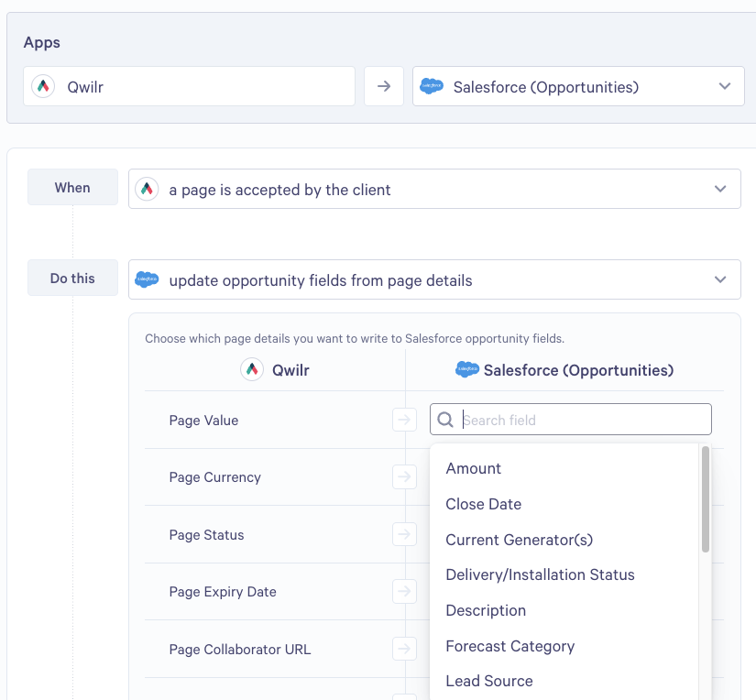Click the 'Choose which page details' instruction text
This screenshot has height=700, width=756.
pos(355,338)
